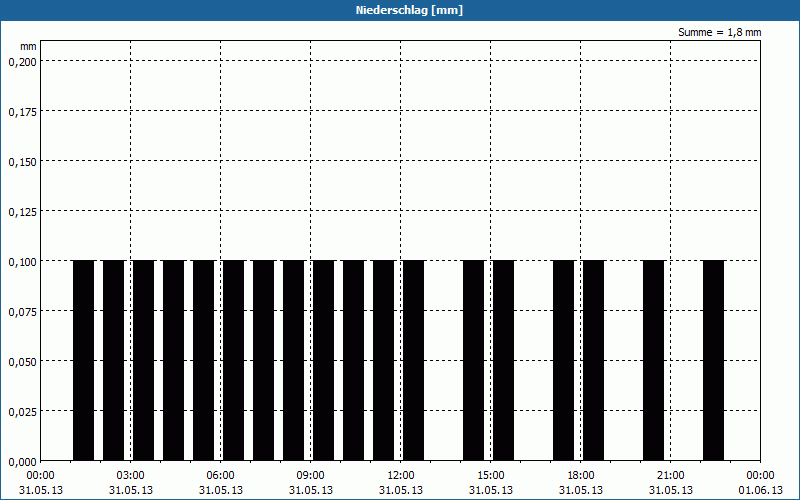Click the bar immediately right of 18:00

(x=593, y=360)
